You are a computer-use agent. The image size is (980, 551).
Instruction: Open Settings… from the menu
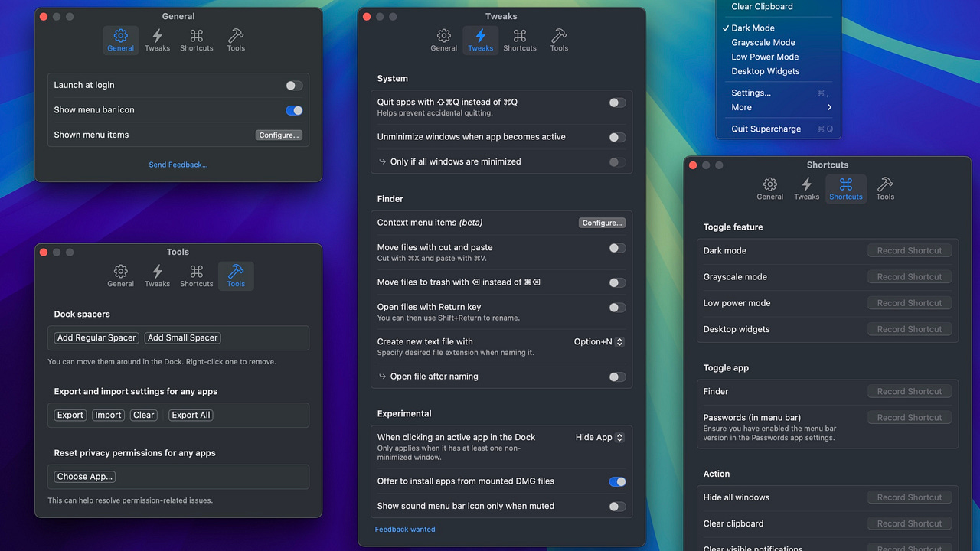click(779, 93)
